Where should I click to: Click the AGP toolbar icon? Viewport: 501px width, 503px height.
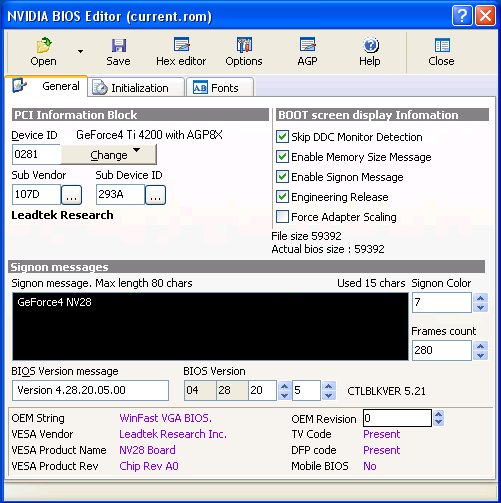pyautogui.click(x=307, y=45)
